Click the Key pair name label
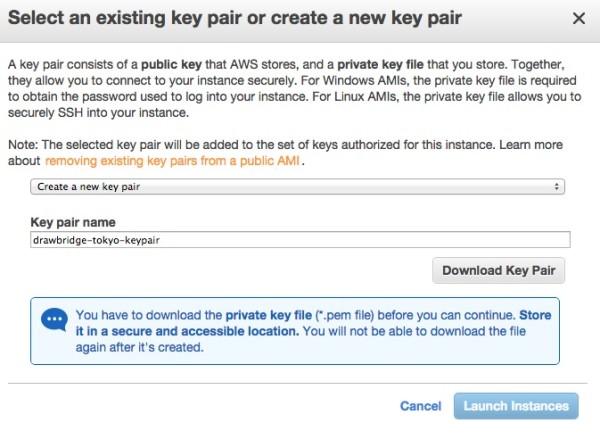This screenshot has height=431, width=600. click(x=73, y=222)
